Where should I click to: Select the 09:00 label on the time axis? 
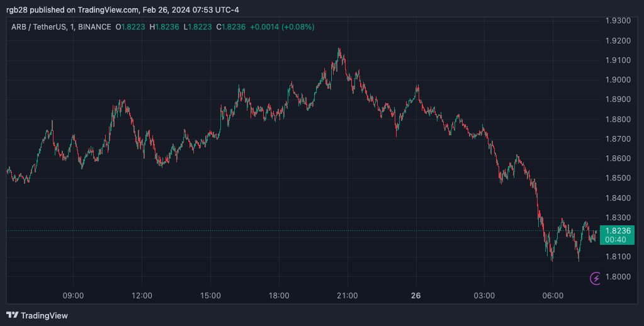click(73, 295)
